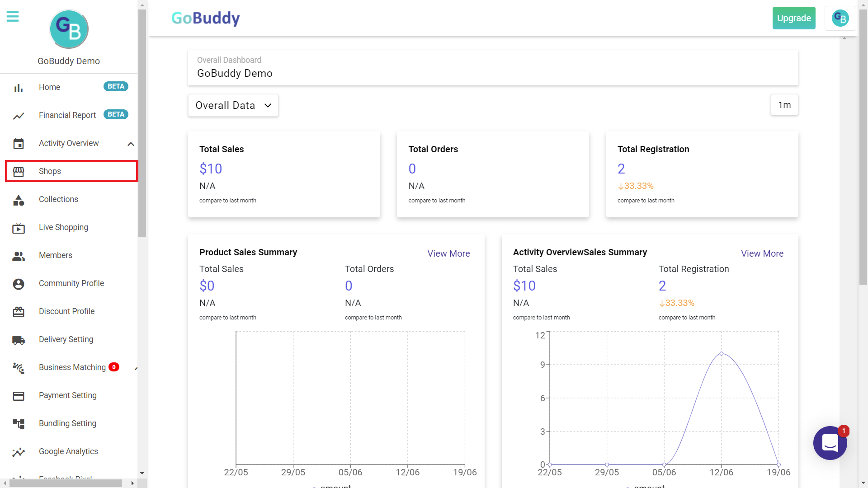Click the sidebar vertical scrollbar

(x=142, y=122)
